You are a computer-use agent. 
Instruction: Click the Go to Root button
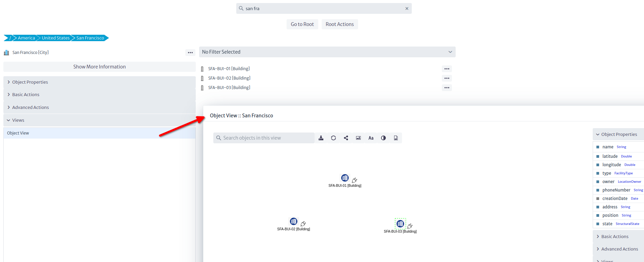coord(302,24)
